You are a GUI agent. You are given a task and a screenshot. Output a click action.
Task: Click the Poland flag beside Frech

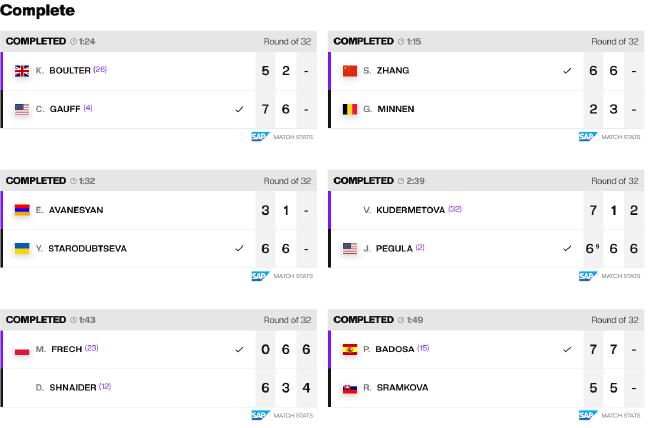coord(22,351)
